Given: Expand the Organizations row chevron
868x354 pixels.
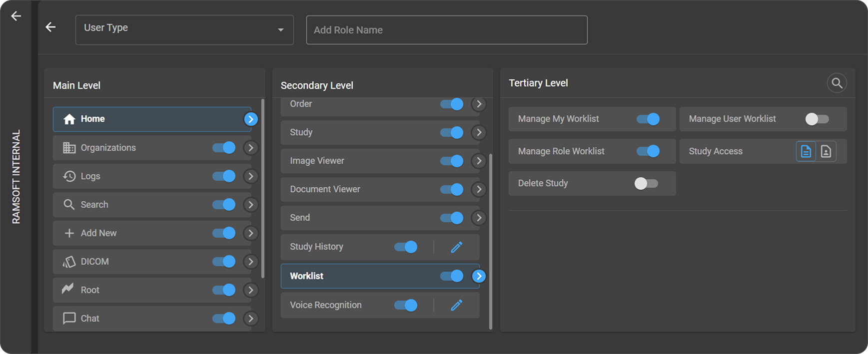Looking at the screenshot, I should [x=251, y=148].
